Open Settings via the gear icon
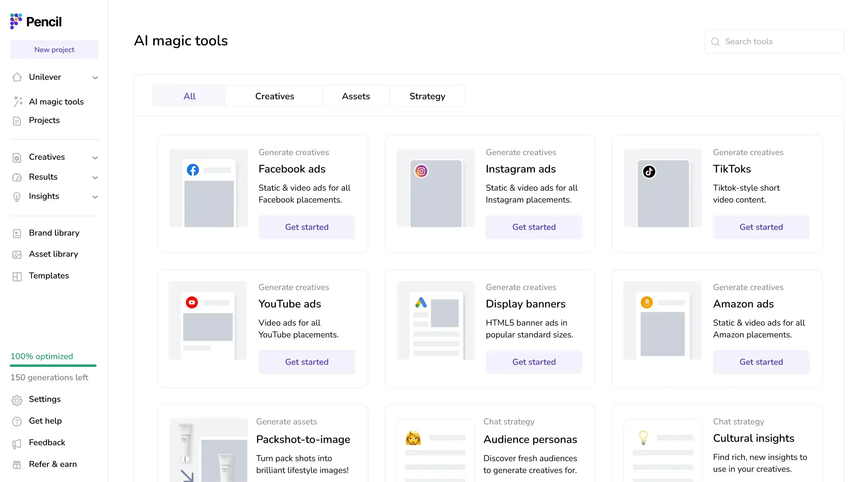Image resolution: width=868 pixels, height=482 pixels. tap(17, 400)
